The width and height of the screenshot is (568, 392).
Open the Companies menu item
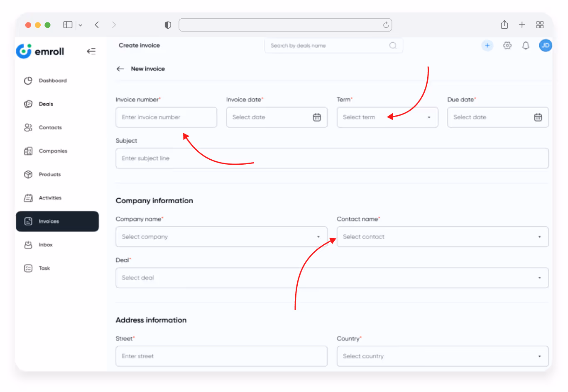[x=57, y=151]
